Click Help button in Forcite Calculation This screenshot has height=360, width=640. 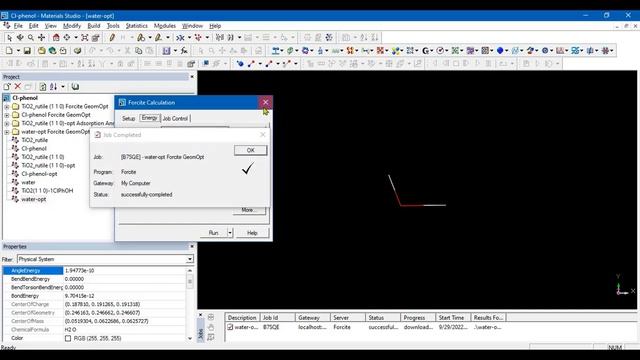tap(252, 233)
